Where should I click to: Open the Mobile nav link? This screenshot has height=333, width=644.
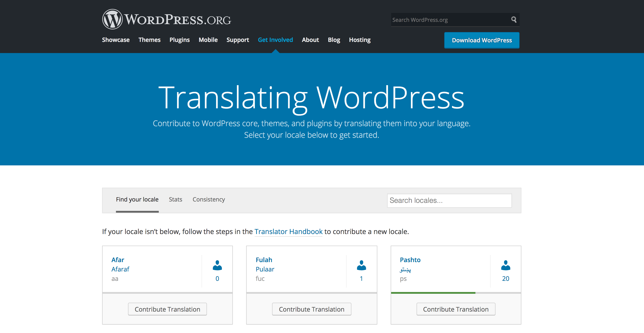208,40
